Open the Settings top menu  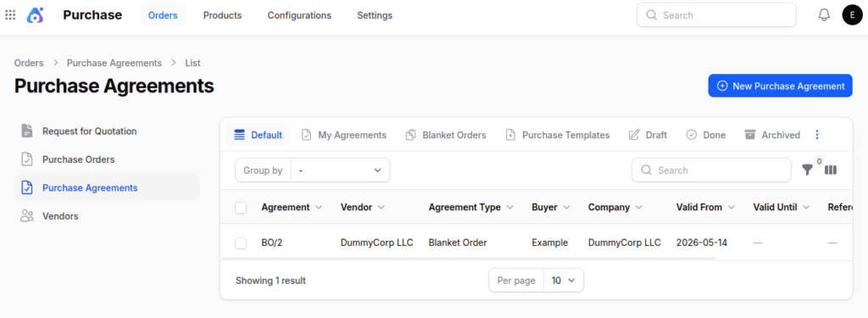[x=375, y=15]
